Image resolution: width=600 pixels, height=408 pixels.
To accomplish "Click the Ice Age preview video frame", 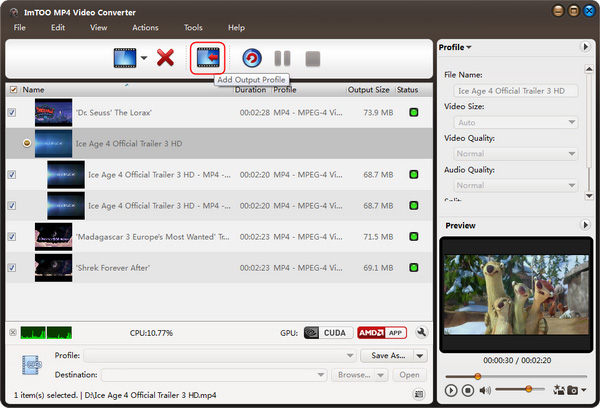I will click(516, 295).
